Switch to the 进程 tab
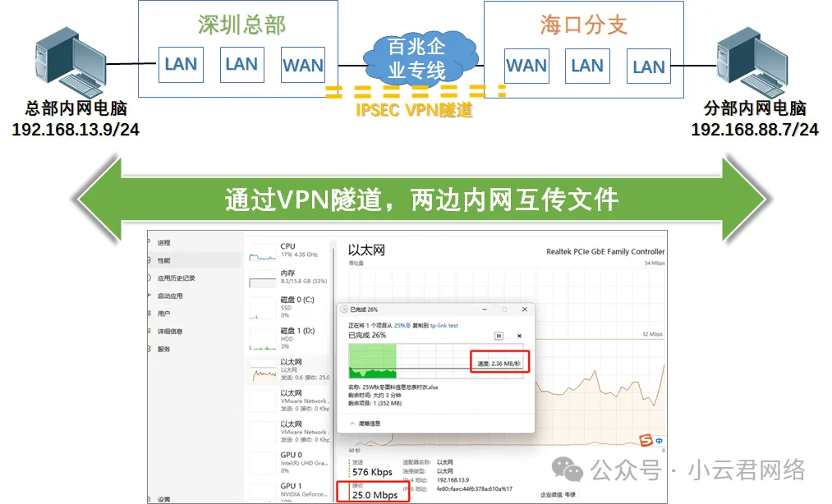 tap(164, 243)
